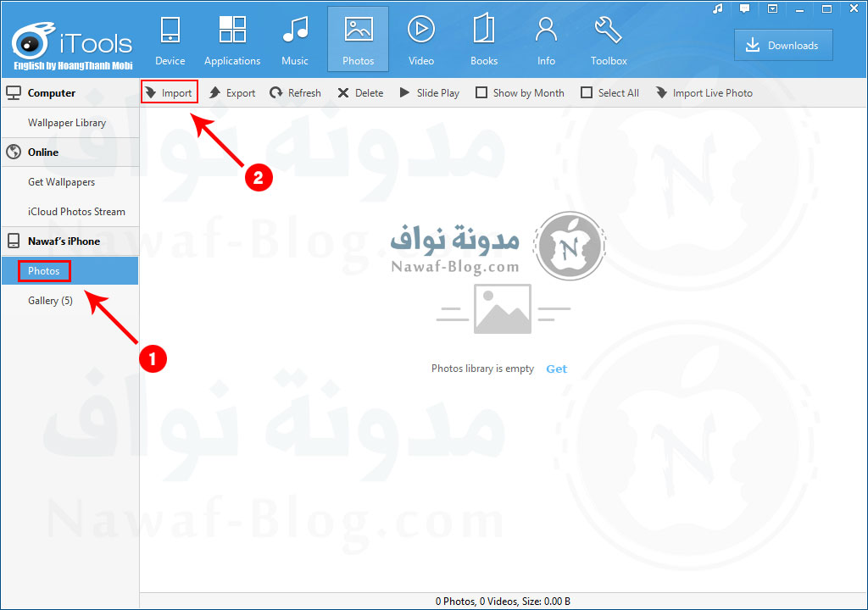This screenshot has width=868, height=610.
Task: Click the globe icon beside Online
Action: 14,152
